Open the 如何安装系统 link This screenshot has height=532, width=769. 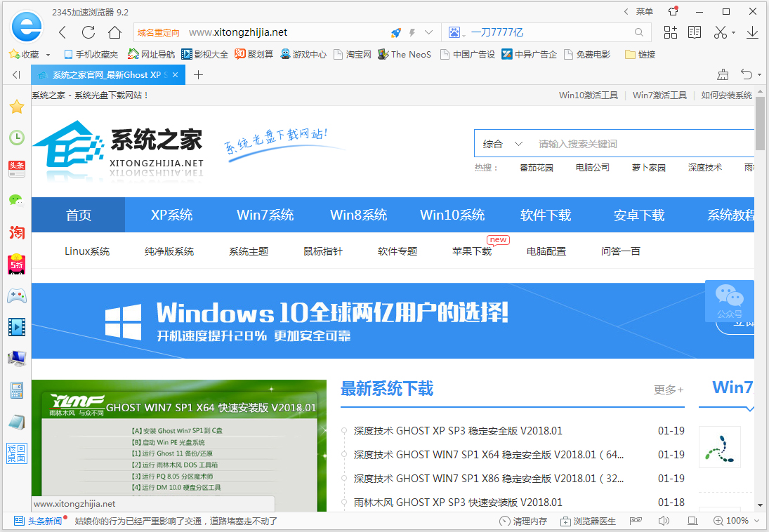726,95
